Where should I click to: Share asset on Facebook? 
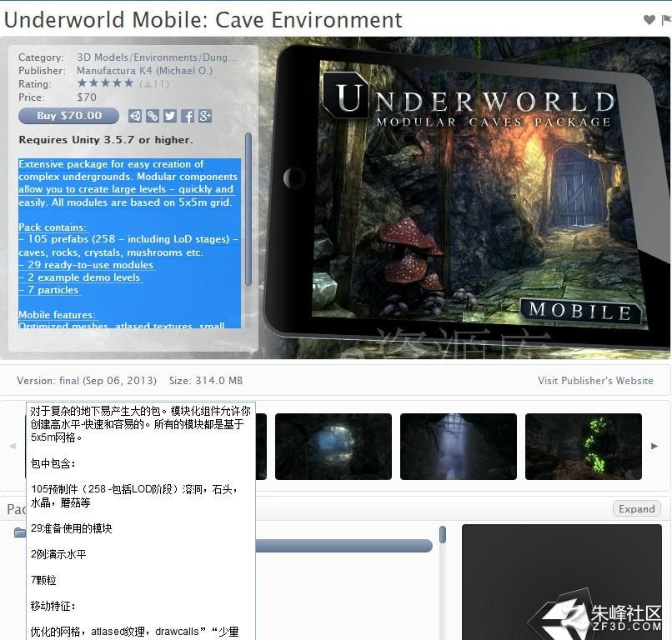point(188,116)
